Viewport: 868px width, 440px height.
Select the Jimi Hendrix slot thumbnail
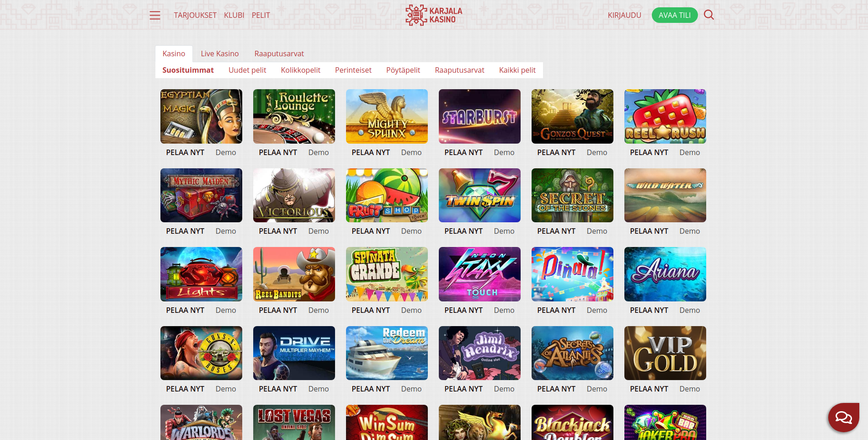click(479, 353)
